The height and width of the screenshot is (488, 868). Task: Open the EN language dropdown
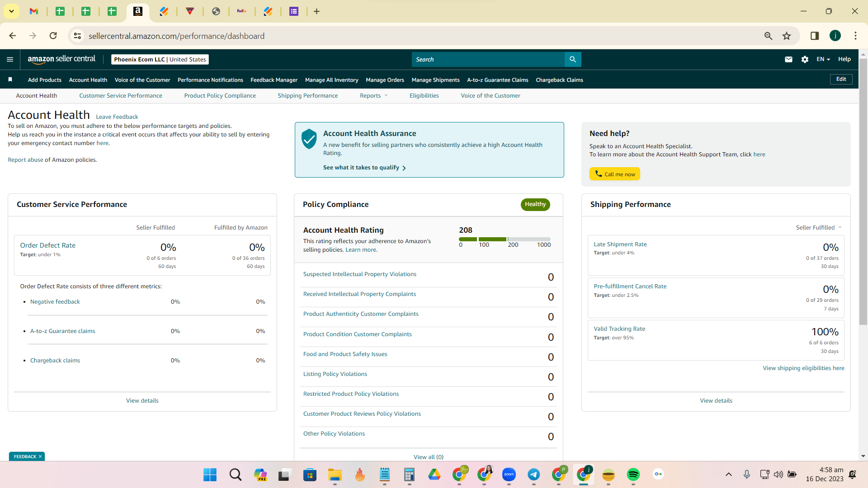(x=823, y=59)
